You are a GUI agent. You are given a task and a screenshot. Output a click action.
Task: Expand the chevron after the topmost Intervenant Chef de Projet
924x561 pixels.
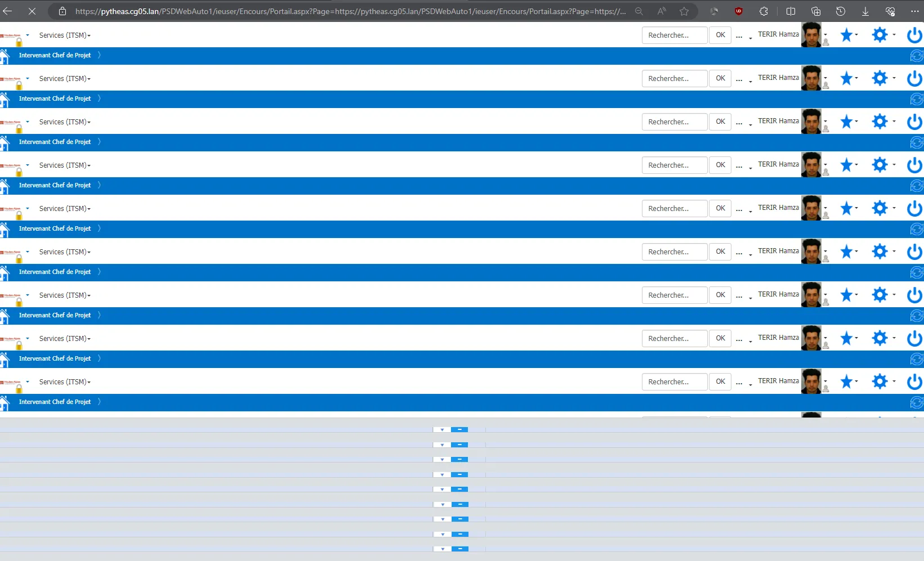pyautogui.click(x=99, y=55)
